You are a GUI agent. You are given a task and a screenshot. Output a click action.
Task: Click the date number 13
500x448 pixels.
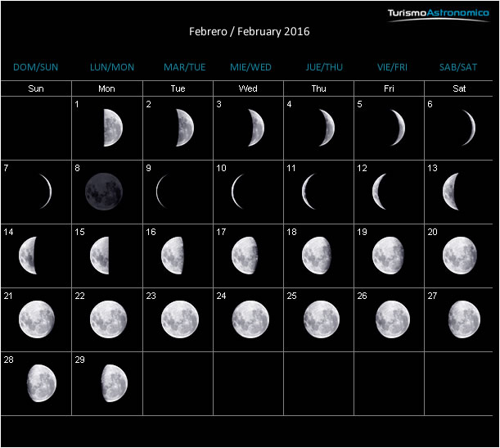pyautogui.click(x=432, y=168)
